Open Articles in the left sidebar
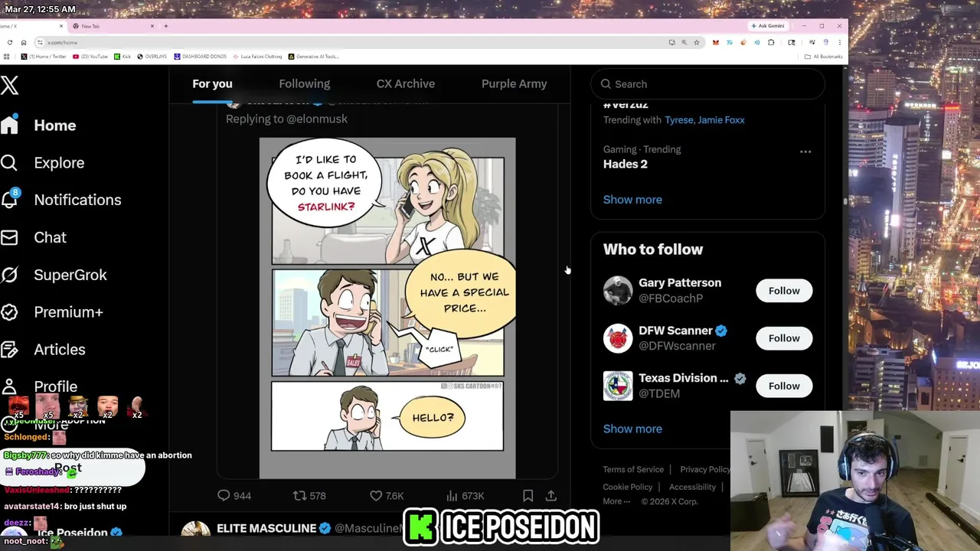The width and height of the screenshot is (980, 551). pyautogui.click(x=43, y=350)
